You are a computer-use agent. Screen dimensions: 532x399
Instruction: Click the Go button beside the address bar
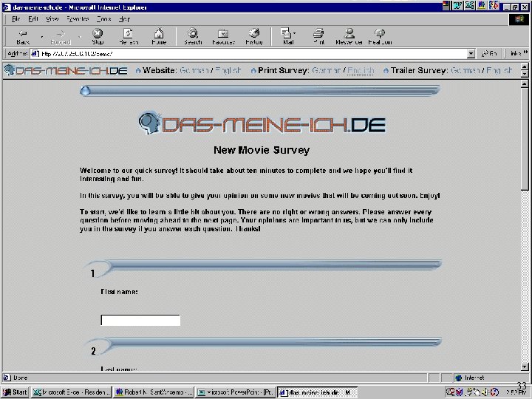coord(489,54)
